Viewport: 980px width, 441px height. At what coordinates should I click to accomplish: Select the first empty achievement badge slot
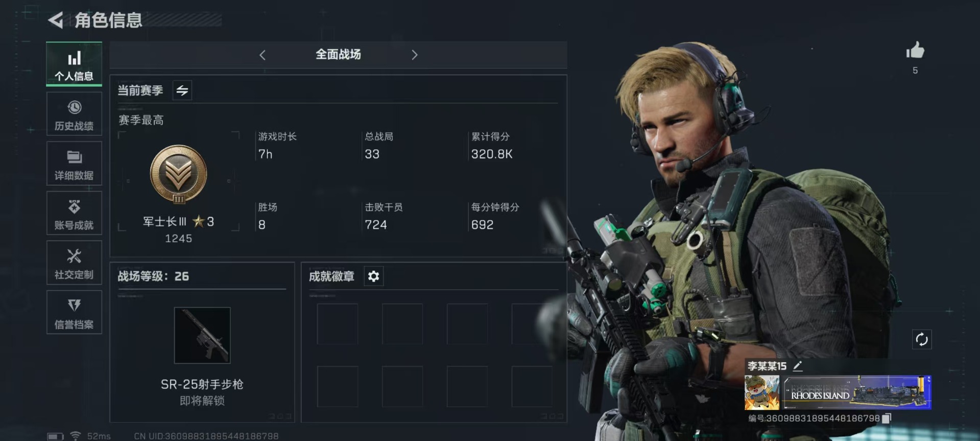337,324
